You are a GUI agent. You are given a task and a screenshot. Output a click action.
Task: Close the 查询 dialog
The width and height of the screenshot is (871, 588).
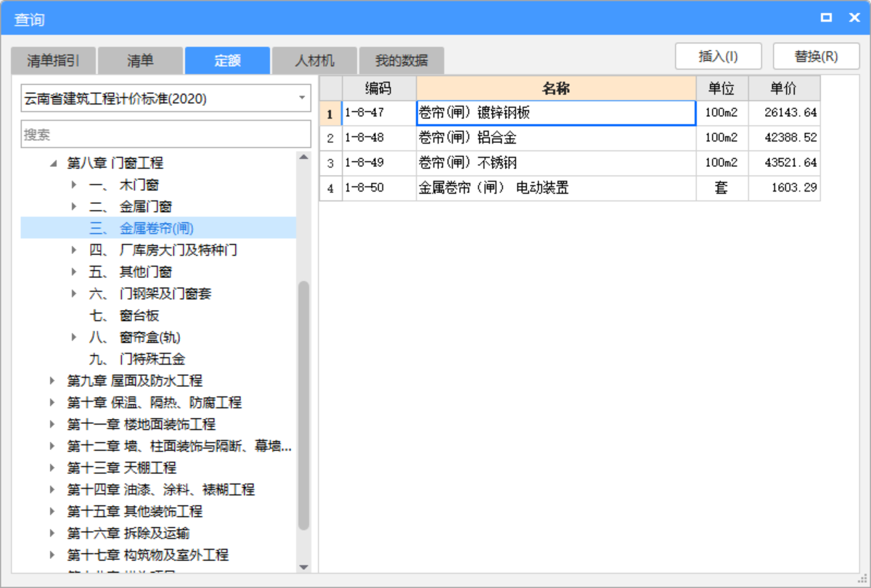[854, 17]
